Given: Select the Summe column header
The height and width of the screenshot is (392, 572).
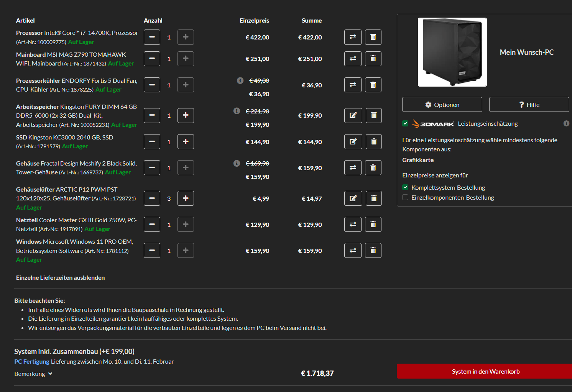Looking at the screenshot, I should click(x=312, y=20).
